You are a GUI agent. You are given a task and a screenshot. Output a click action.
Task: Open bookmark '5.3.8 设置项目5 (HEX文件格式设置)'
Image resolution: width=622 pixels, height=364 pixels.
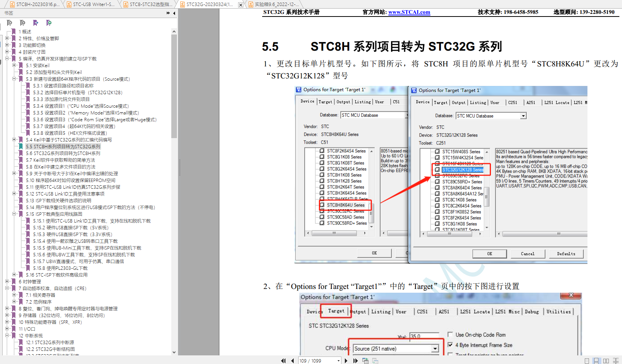tap(70, 133)
